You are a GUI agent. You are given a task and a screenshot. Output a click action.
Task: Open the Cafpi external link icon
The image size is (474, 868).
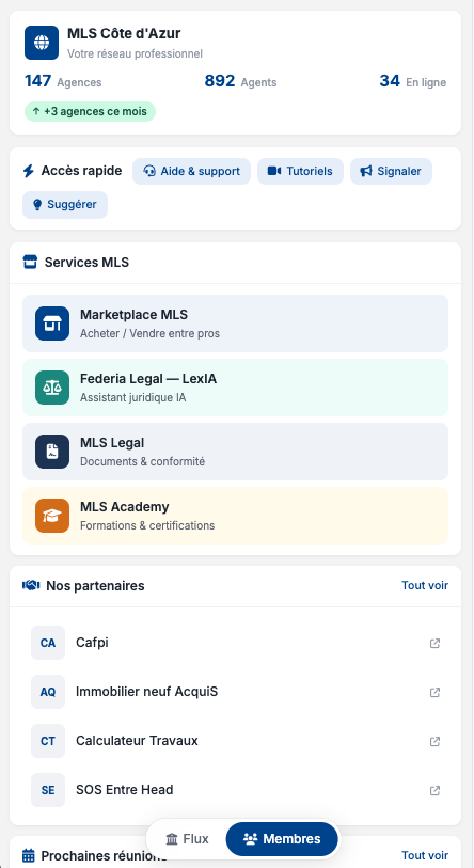435,643
